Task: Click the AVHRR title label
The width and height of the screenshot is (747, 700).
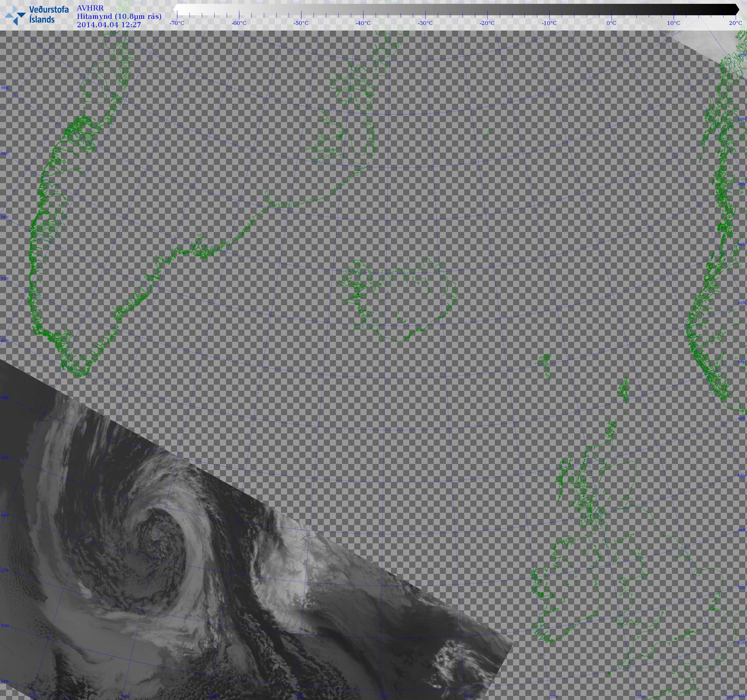Action: coord(90,8)
